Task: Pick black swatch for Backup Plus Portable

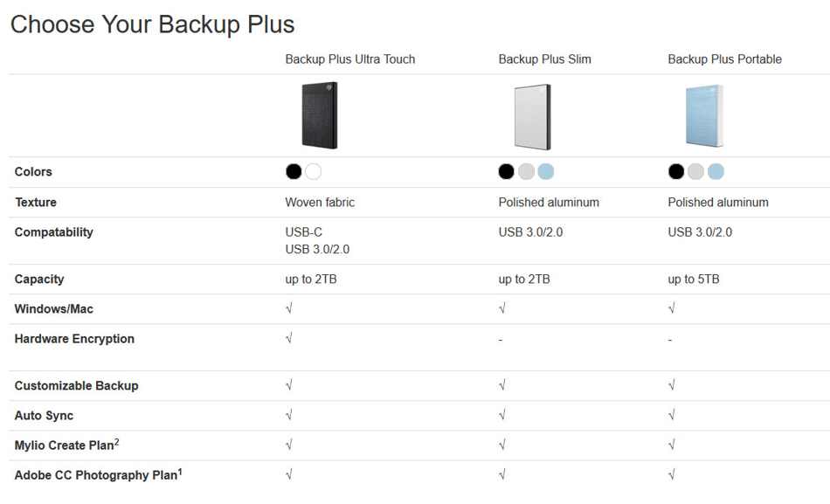Action: pyautogui.click(x=676, y=171)
